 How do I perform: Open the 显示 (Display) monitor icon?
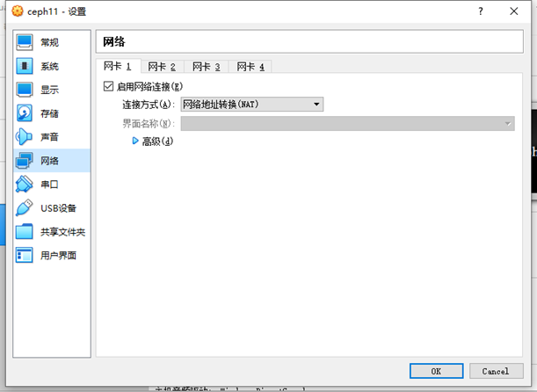[25, 90]
